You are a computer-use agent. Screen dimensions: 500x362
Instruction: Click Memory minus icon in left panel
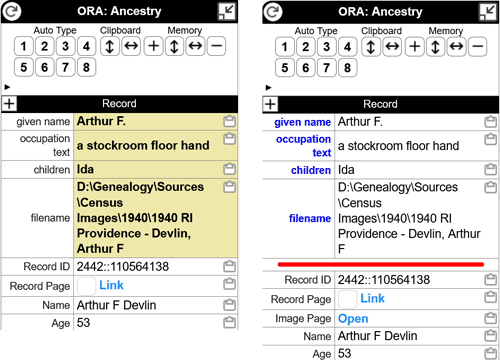point(216,46)
